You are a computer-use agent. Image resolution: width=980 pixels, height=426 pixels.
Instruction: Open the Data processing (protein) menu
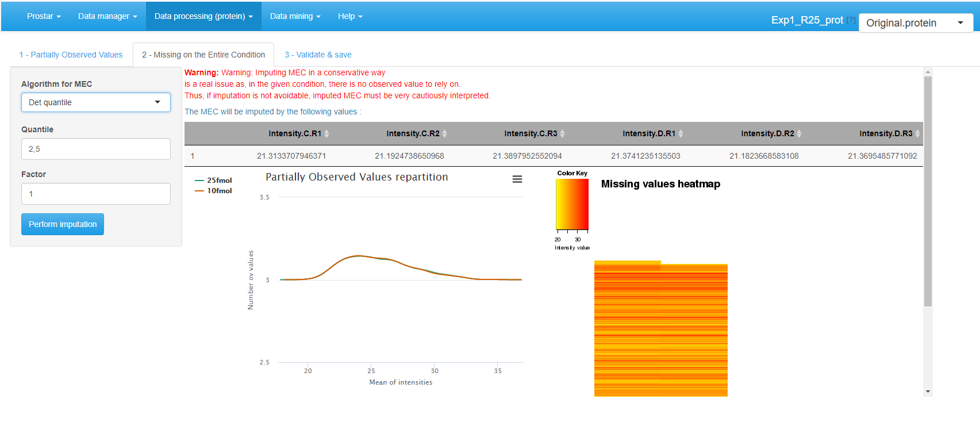pos(203,16)
